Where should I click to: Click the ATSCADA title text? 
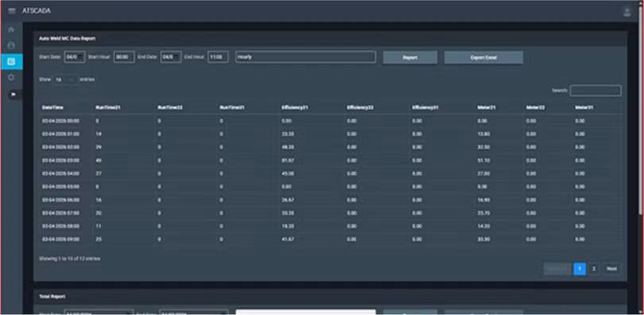(x=37, y=11)
